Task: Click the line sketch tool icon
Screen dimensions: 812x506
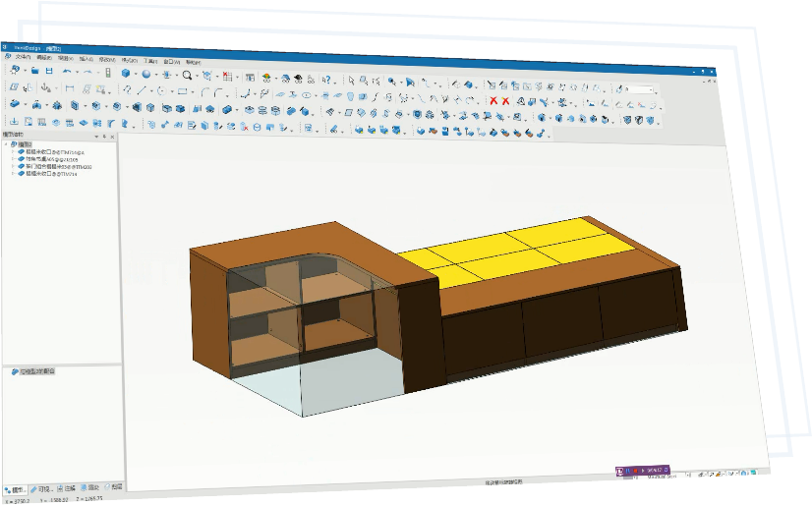Action: pyautogui.click(x=144, y=89)
